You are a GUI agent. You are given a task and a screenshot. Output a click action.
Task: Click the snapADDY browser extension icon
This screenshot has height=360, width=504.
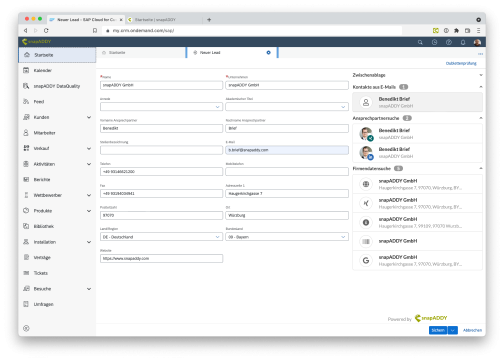(436, 30)
